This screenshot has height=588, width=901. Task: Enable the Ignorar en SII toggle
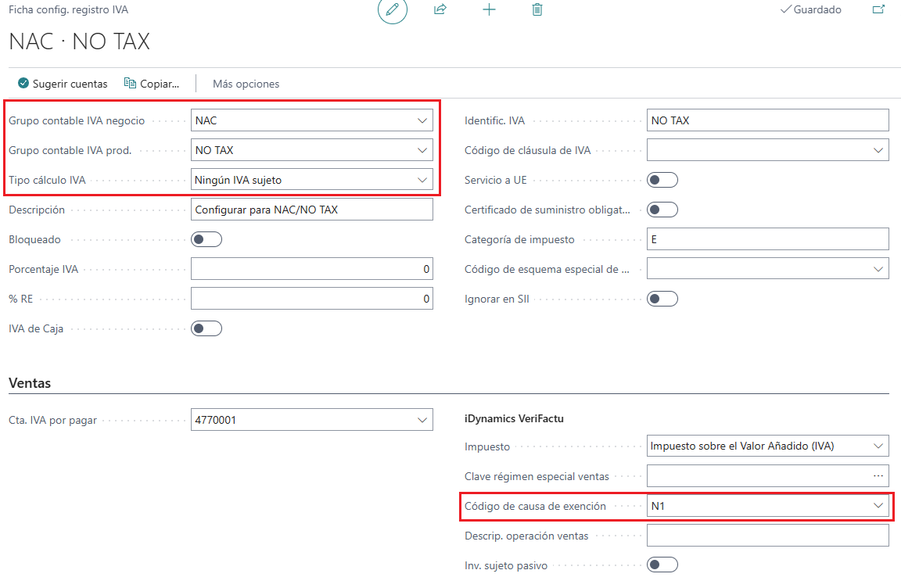click(662, 299)
